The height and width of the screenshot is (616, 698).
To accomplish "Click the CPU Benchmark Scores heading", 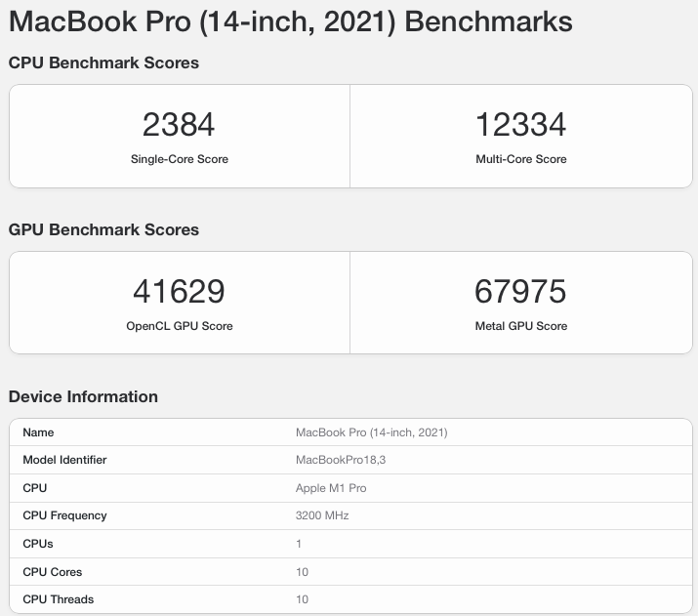I will (103, 62).
